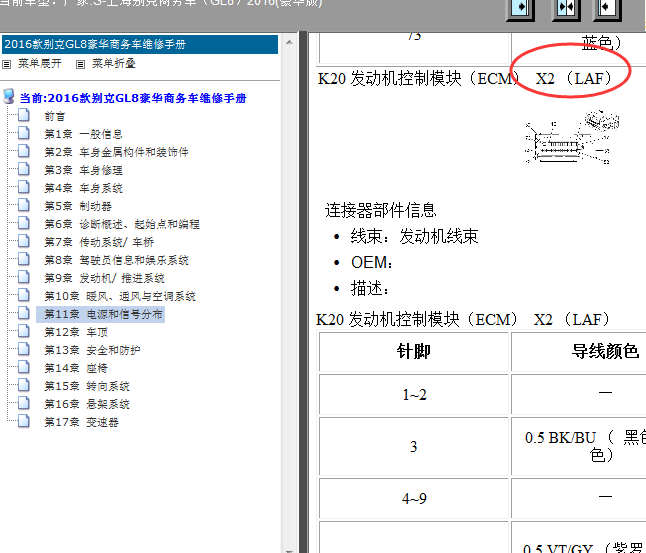Screen dimensions: 646x553
Task: Select root node 当前:2016款别克GL8豪华商务车维修手册
Action: pos(133,98)
